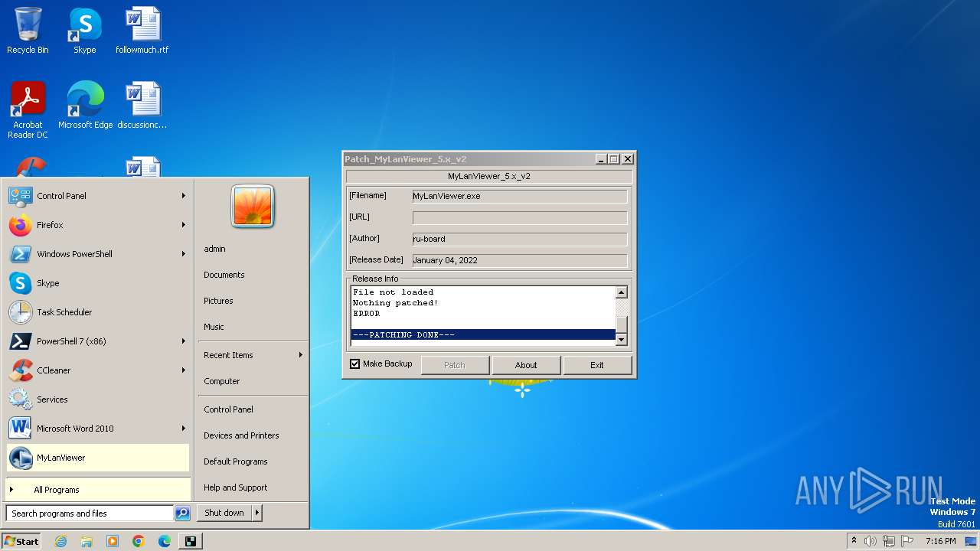980x551 pixels.
Task: Open the Acrobat Reader DC desktop icon
Action: pyautogui.click(x=28, y=110)
